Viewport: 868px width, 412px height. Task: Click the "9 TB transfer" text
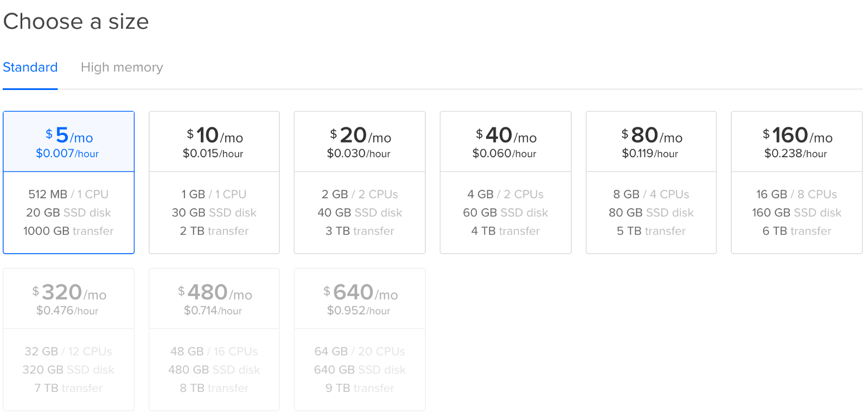click(x=360, y=388)
